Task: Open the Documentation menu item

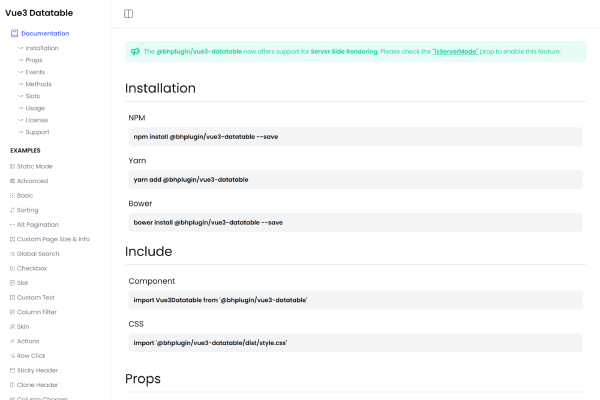Action: [x=45, y=33]
